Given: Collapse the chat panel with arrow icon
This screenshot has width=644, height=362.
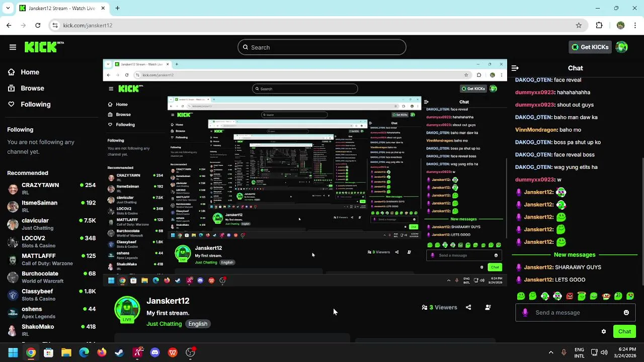Looking at the screenshot, I should [x=515, y=68].
